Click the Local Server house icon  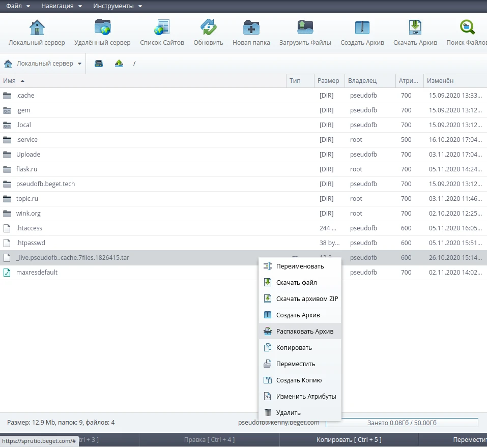tap(37, 27)
